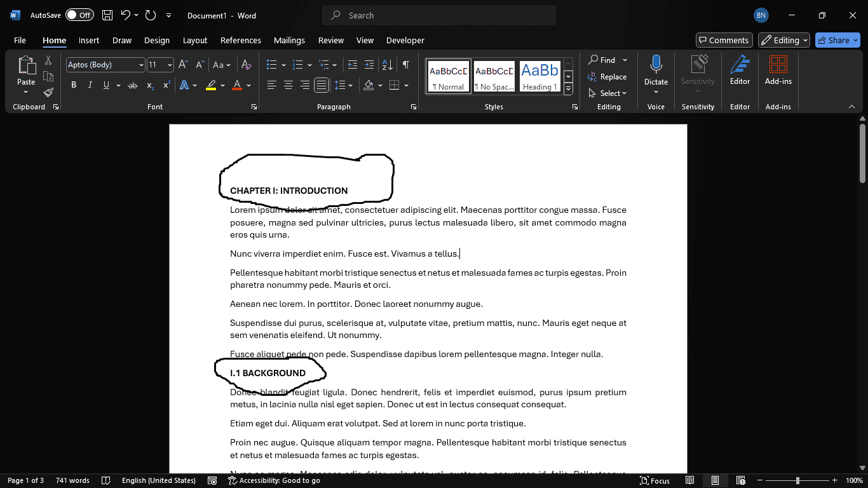Toggle paragraph marks visibility
Image resolution: width=868 pixels, height=488 pixels.
pyautogui.click(x=405, y=64)
